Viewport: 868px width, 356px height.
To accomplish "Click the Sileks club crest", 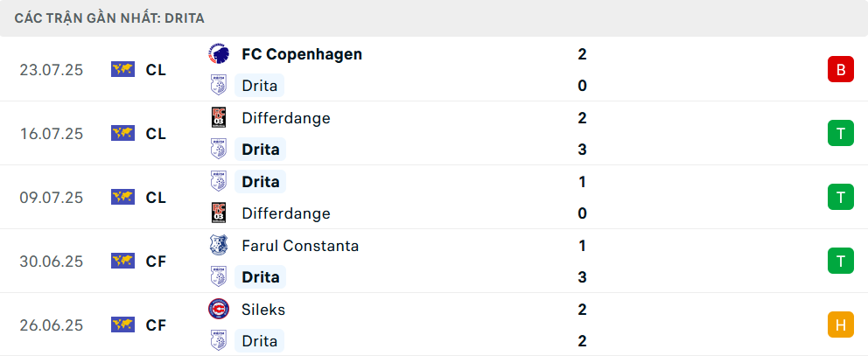I will pos(219,309).
